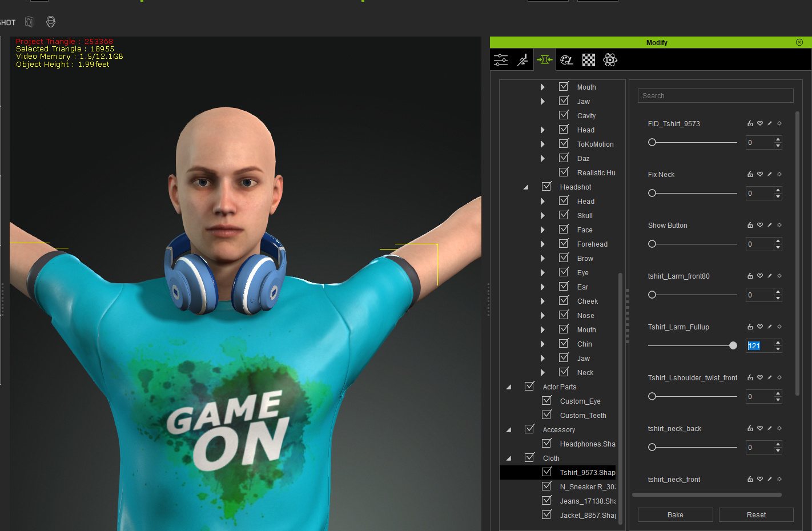Favorite the Tshirt_Larm_Fullup morph
The width and height of the screenshot is (812, 531).
pyautogui.click(x=760, y=327)
